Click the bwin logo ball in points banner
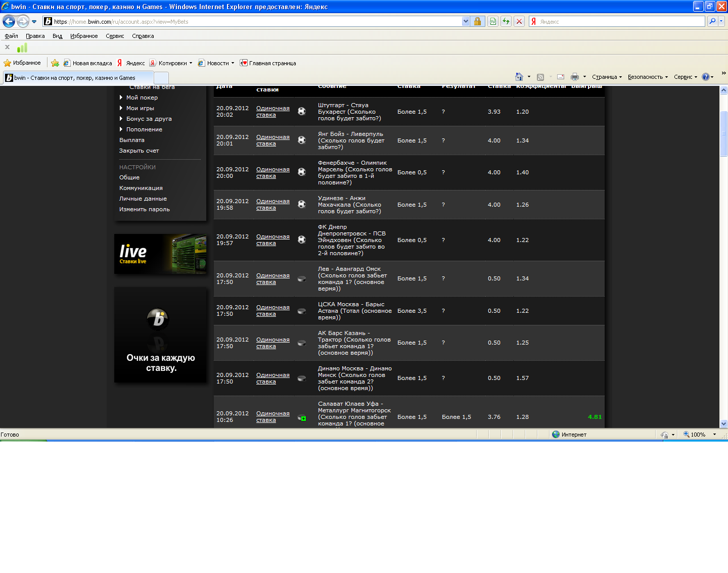The image size is (728, 573). (x=157, y=318)
